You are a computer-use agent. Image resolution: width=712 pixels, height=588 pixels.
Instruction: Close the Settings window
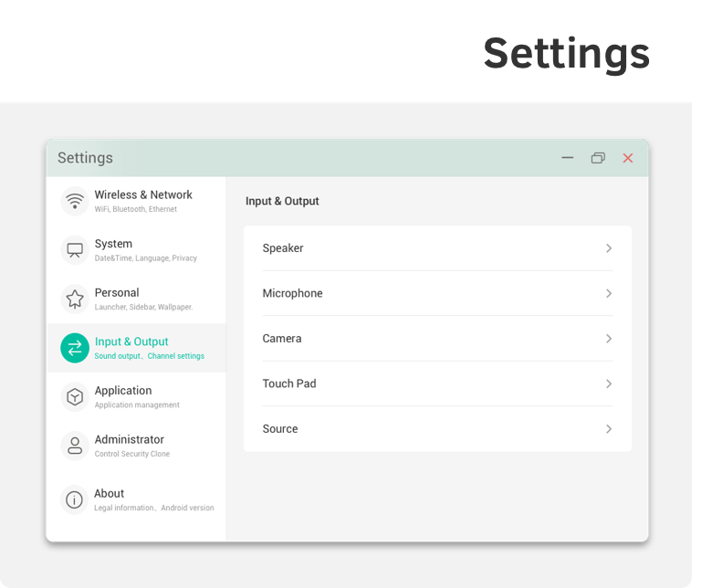point(628,158)
